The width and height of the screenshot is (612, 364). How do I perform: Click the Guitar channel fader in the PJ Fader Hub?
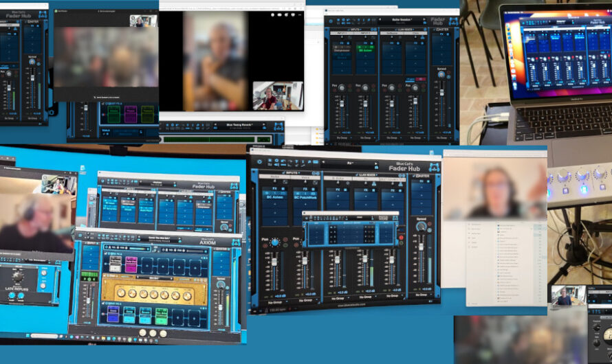point(274,262)
